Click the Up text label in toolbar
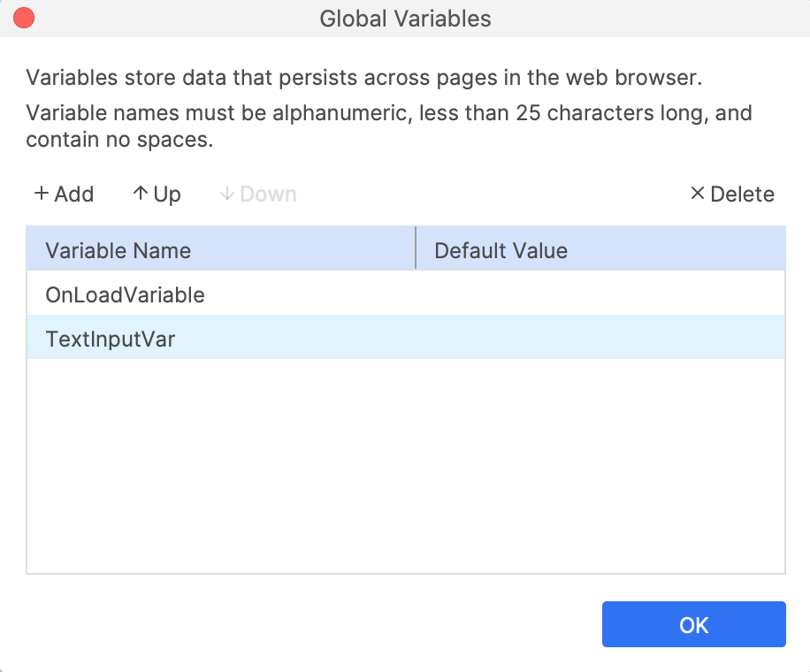The height and width of the screenshot is (672, 810). [167, 195]
